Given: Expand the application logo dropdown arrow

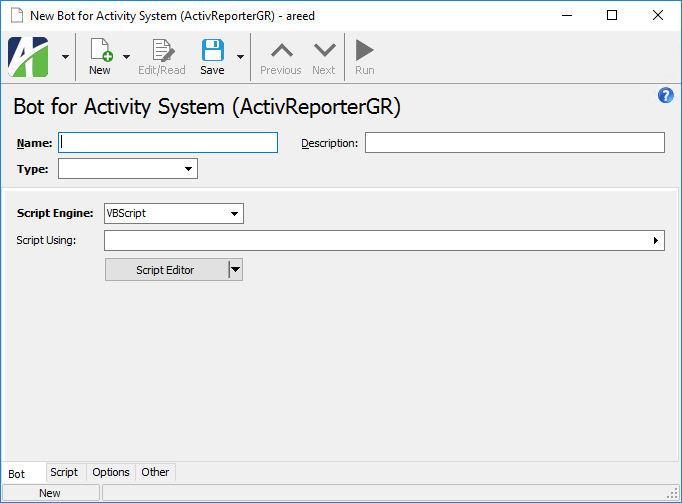Looking at the screenshot, I should pyautogui.click(x=65, y=57).
